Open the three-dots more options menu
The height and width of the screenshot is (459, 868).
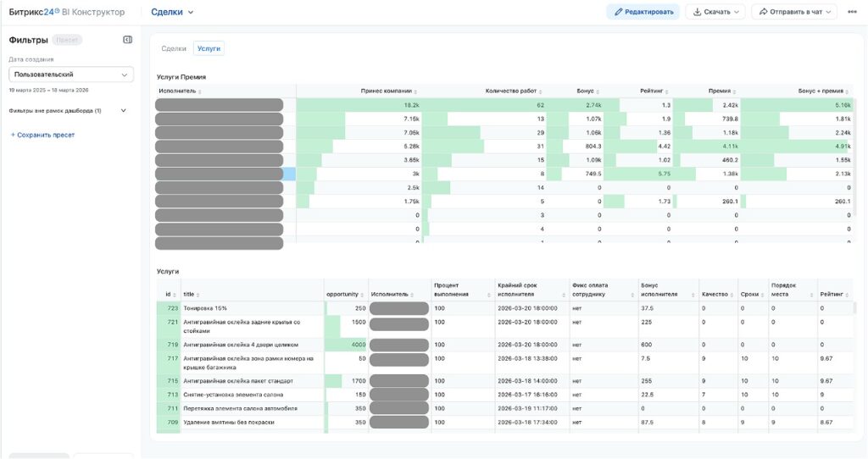(852, 12)
